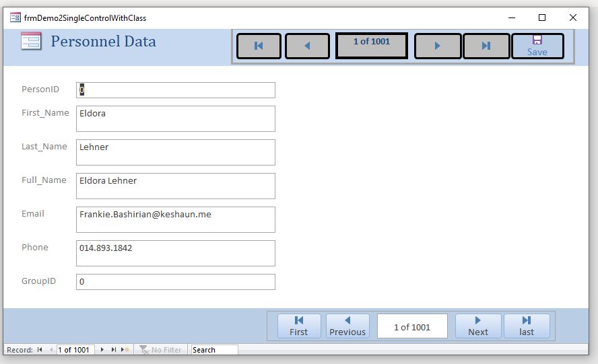Edit the Phone field 014.893.1842

[x=176, y=253]
